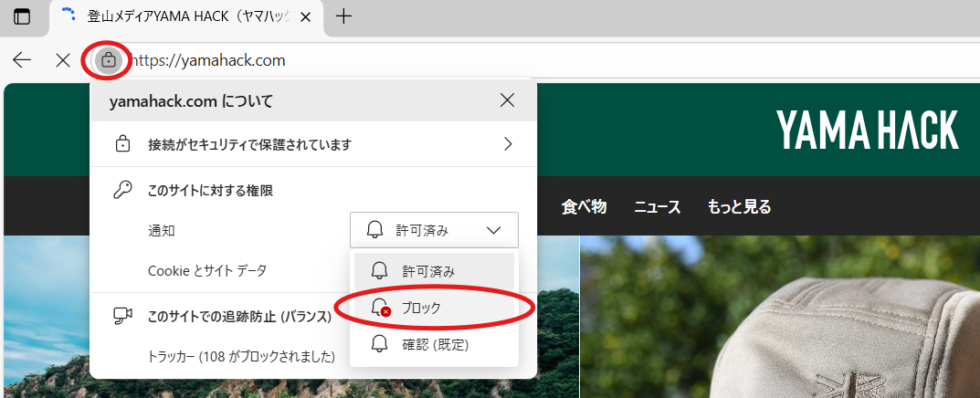
Task: Open a new tab with the plus button
Action: point(343,16)
